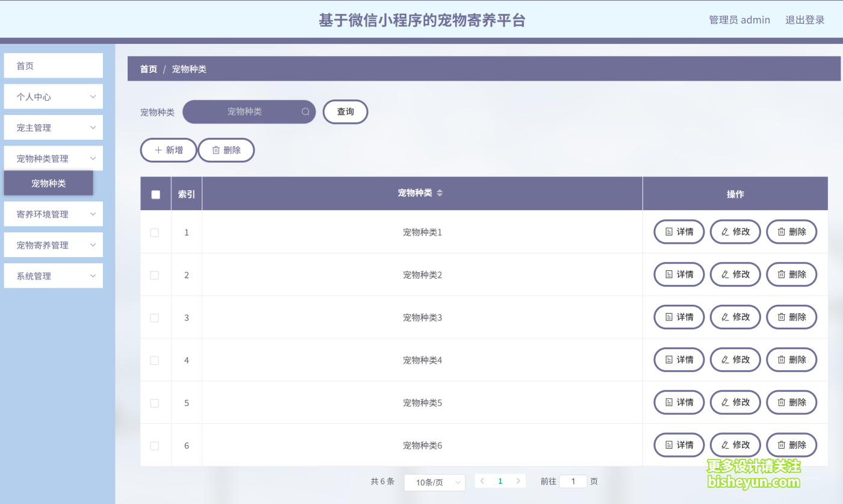Click the next page arrow in pagination
843x504 pixels.
coord(518,481)
